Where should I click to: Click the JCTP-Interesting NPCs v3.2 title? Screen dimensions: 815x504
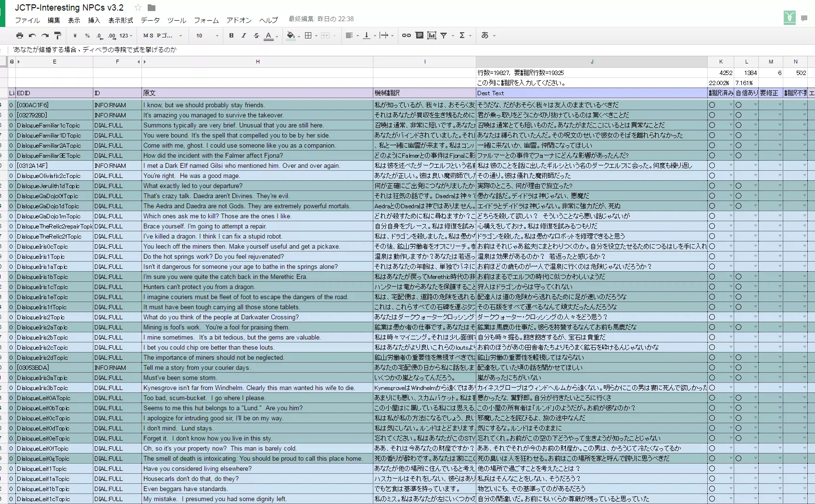(x=69, y=8)
